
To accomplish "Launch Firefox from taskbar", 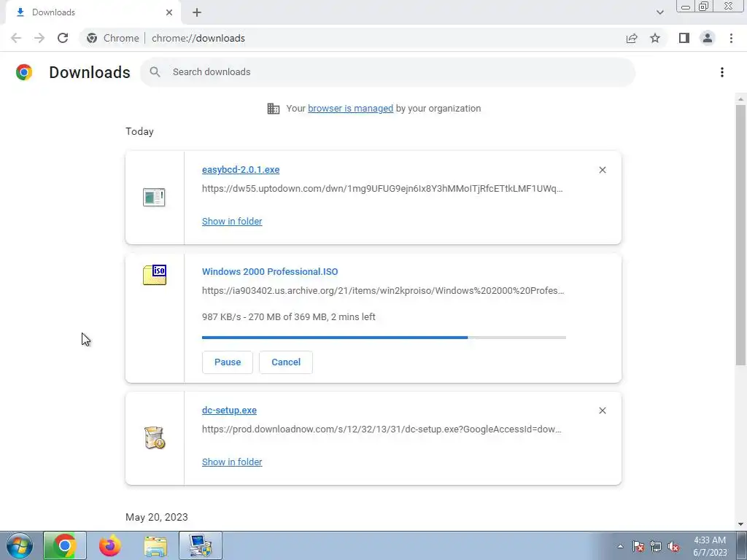I will pos(110,545).
